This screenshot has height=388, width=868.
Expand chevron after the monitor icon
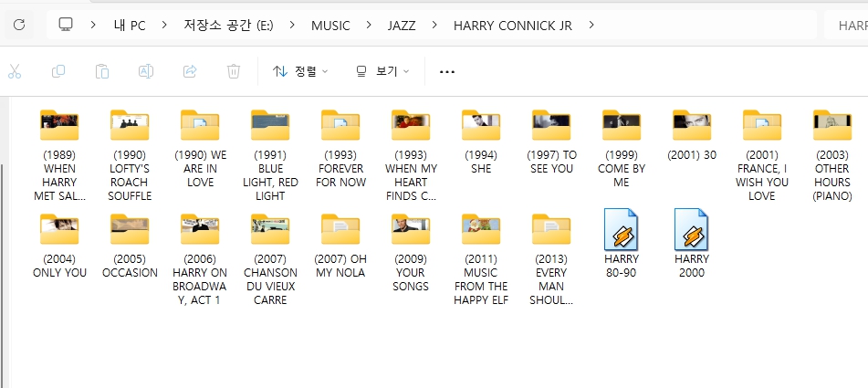(x=93, y=25)
